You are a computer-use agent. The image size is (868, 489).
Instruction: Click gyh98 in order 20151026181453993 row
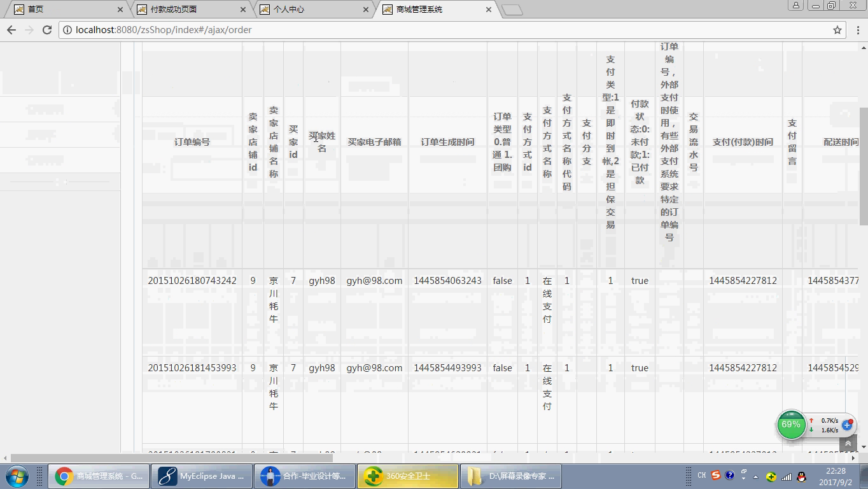pos(322,368)
